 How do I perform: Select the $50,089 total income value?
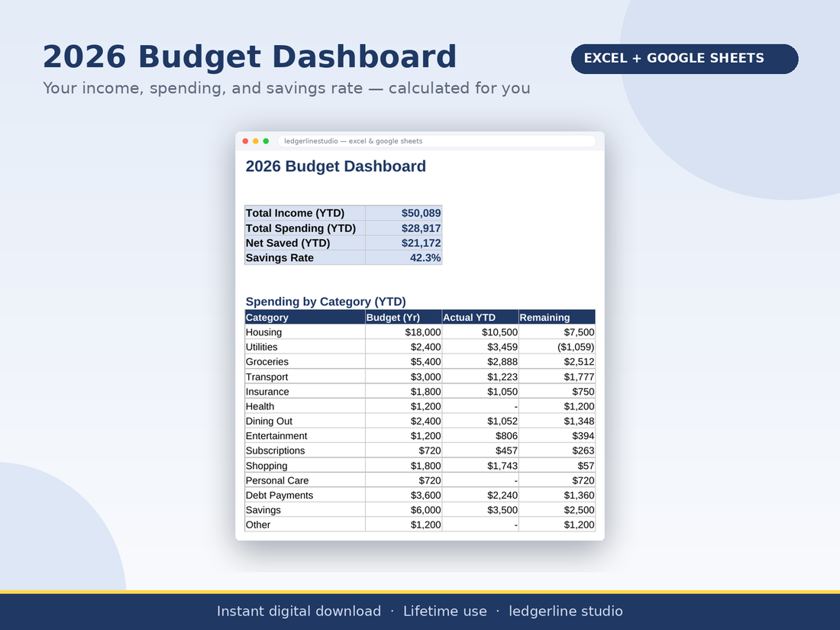[x=404, y=213]
